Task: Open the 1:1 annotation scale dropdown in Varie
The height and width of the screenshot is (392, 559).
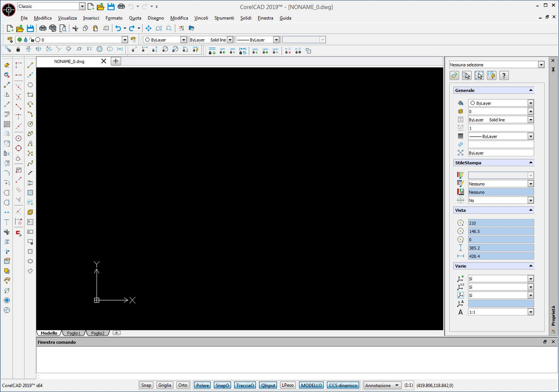Action: (x=531, y=312)
